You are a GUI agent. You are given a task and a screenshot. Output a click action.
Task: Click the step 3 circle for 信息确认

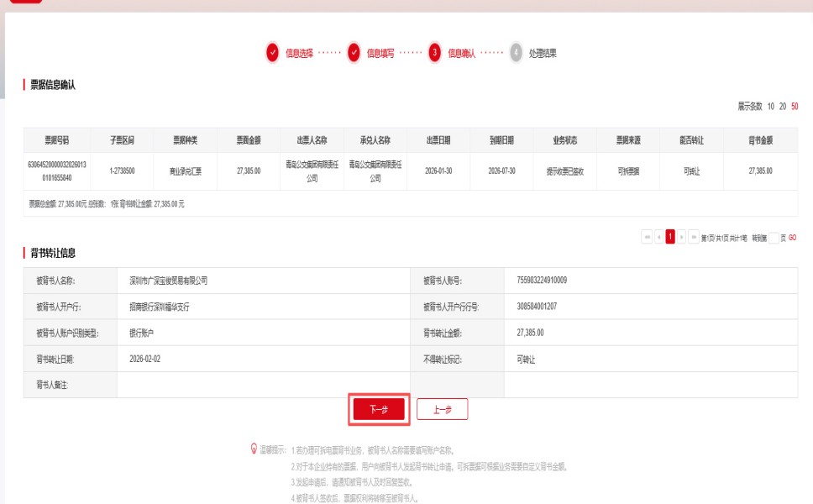coord(435,53)
